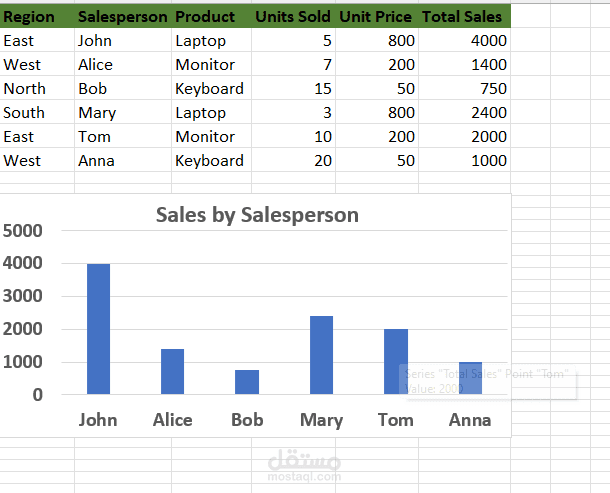Click the 5000 label on vertical axis

24,231
